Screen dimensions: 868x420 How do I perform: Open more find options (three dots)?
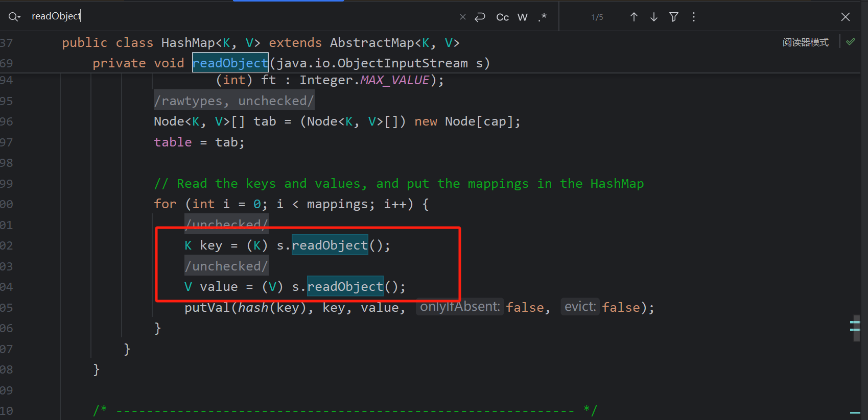(x=693, y=17)
